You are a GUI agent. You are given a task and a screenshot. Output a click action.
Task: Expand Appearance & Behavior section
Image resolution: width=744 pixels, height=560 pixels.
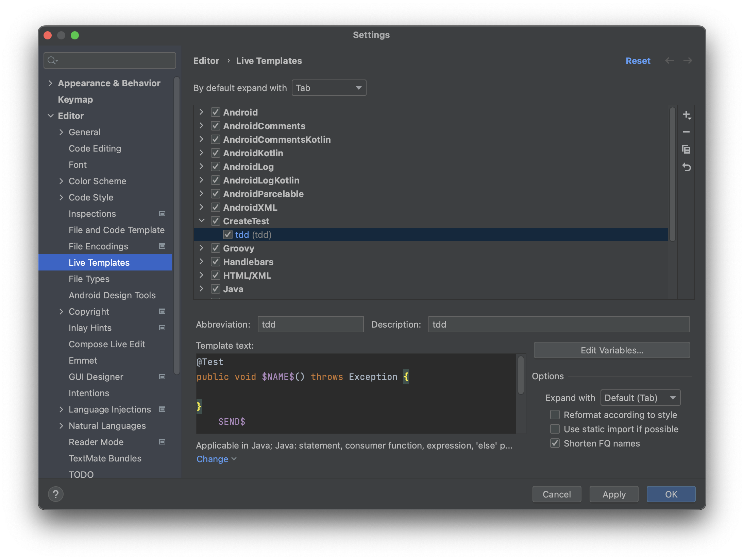pyautogui.click(x=50, y=83)
